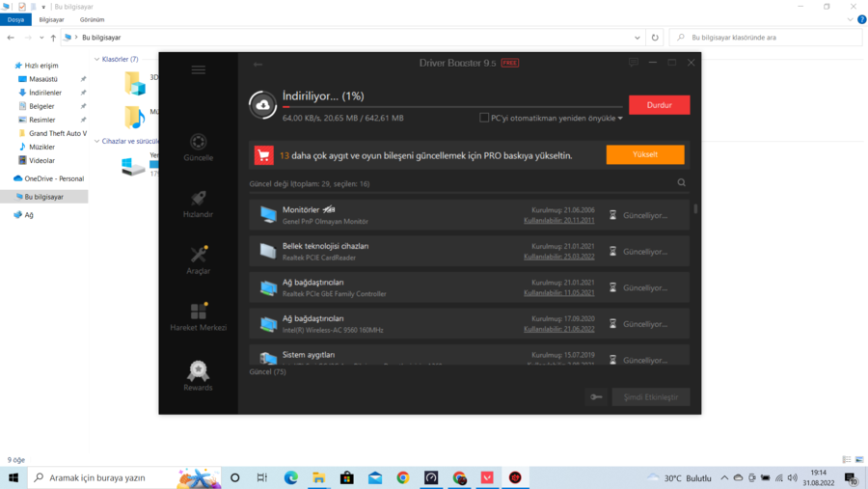The image size is (868, 489).
Task: Open Kullanılabilir: 20.11.2011 link for Monitörler
Action: point(559,221)
